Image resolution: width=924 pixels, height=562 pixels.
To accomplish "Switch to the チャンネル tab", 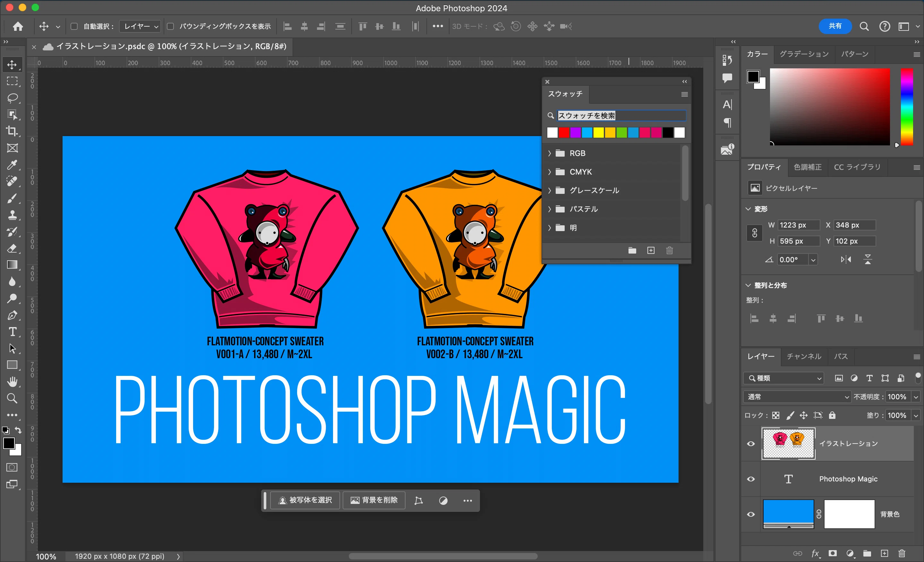I will click(x=804, y=356).
